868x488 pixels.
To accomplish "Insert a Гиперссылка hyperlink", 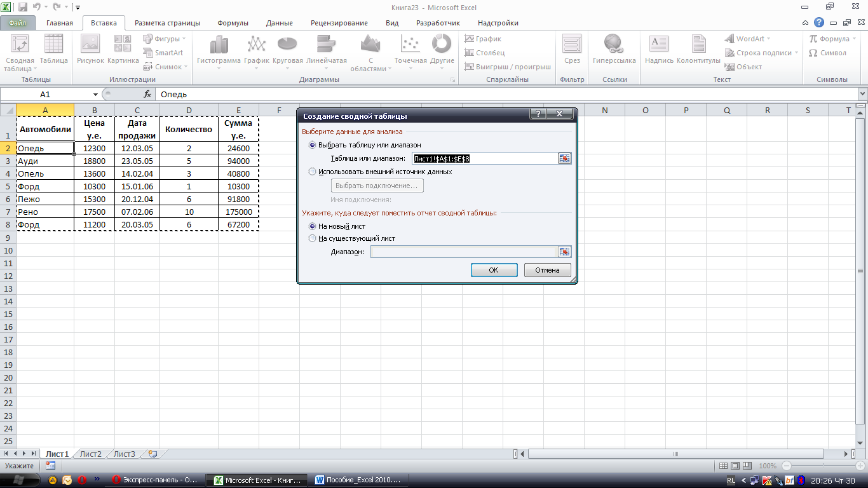I will (614, 50).
